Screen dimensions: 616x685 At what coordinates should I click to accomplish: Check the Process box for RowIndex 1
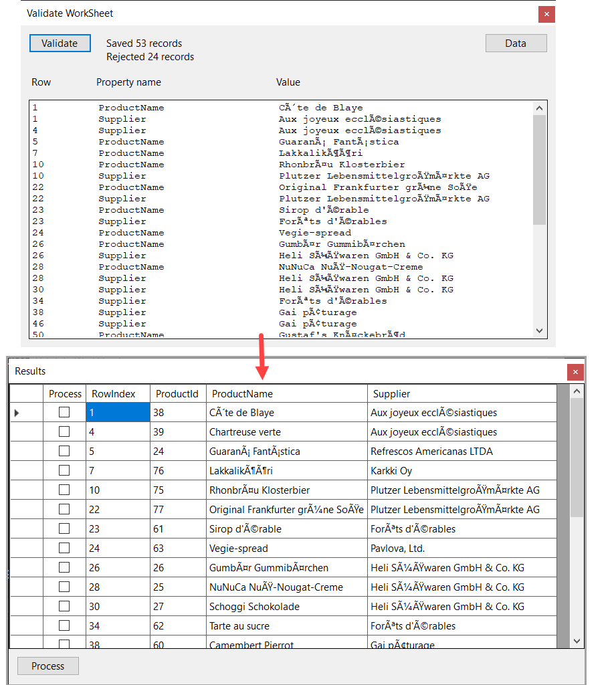(64, 412)
